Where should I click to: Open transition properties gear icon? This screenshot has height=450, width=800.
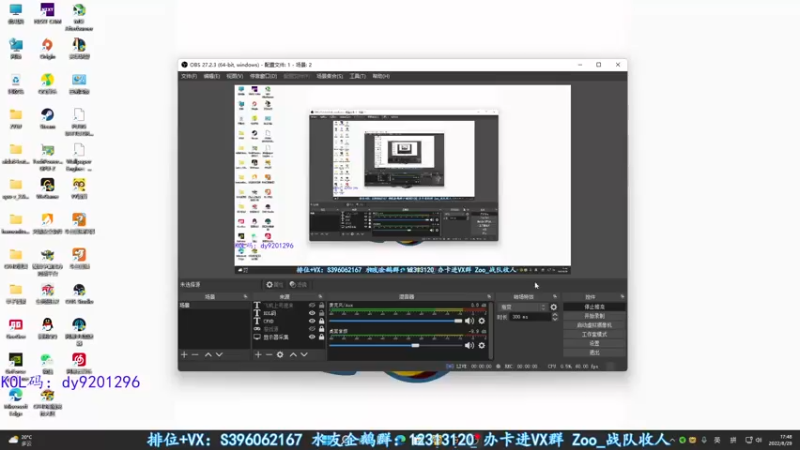coord(554,307)
